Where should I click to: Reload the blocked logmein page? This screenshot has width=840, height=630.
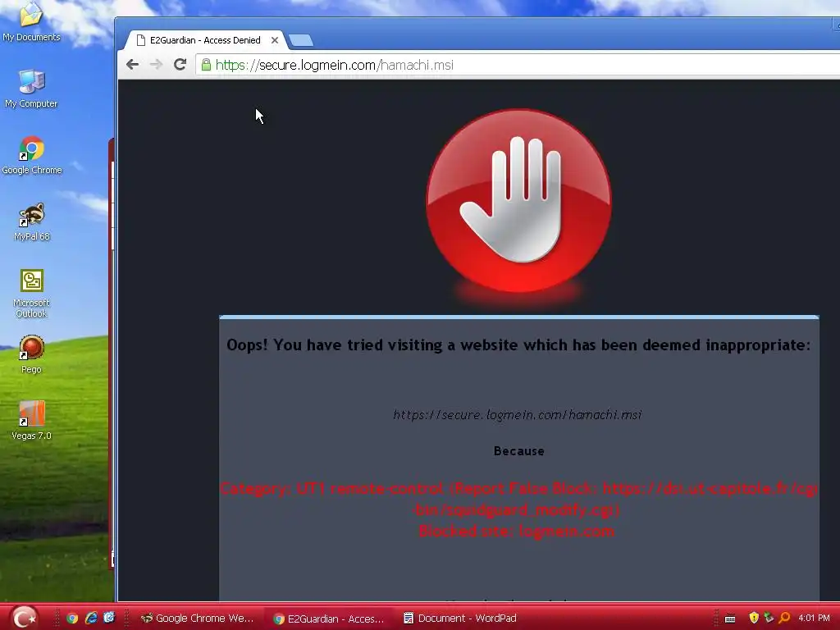coord(180,65)
